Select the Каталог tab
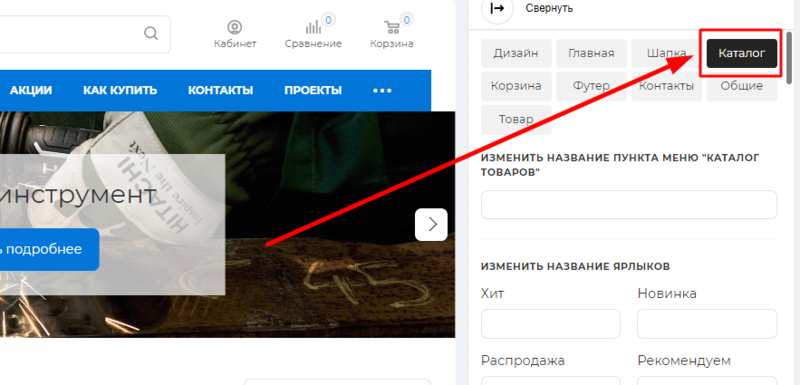Screen dimensions: 800x385 click(742, 53)
